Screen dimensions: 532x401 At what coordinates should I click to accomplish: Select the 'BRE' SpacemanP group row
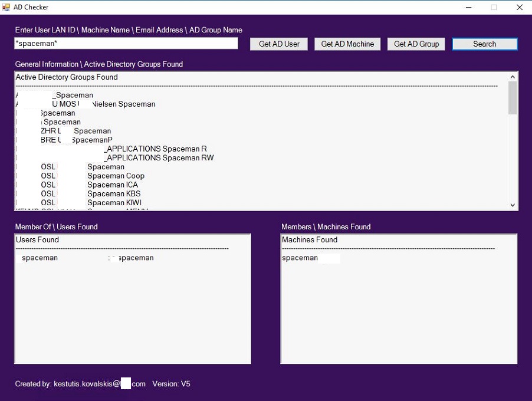[64, 140]
